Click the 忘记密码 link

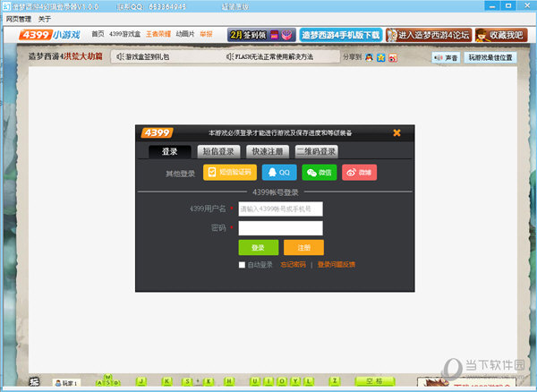coord(294,265)
